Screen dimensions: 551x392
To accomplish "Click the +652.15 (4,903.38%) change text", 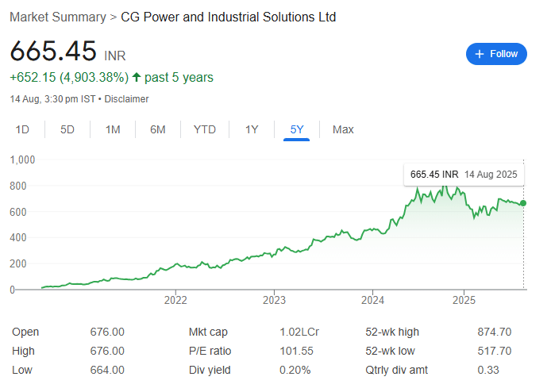I will click(69, 77).
